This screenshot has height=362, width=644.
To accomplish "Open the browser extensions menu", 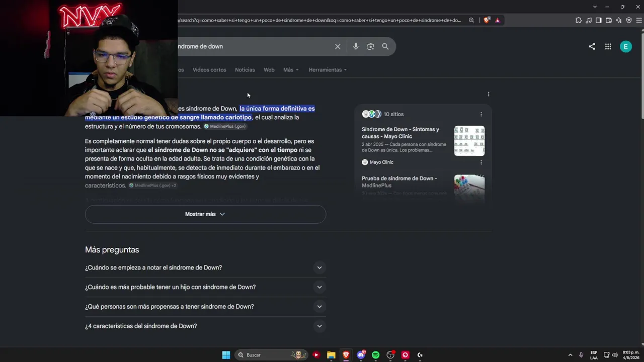I will 579,20.
